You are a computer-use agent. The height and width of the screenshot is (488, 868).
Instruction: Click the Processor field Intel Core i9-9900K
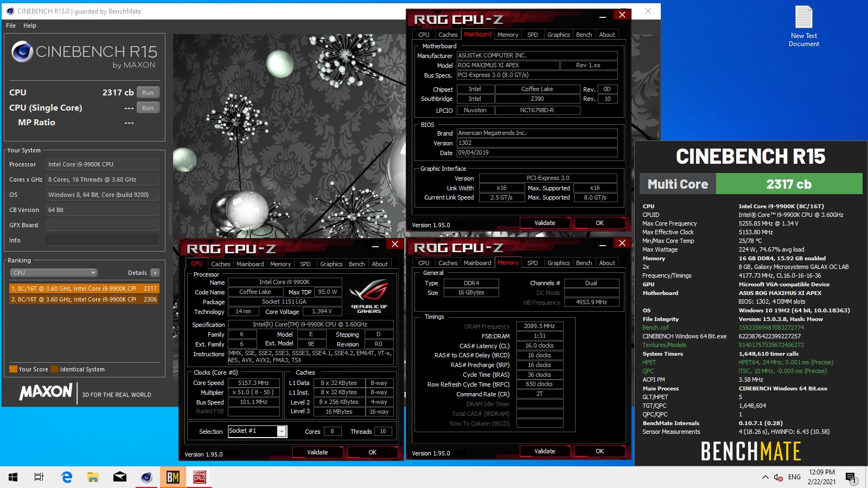[x=103, y=164]
